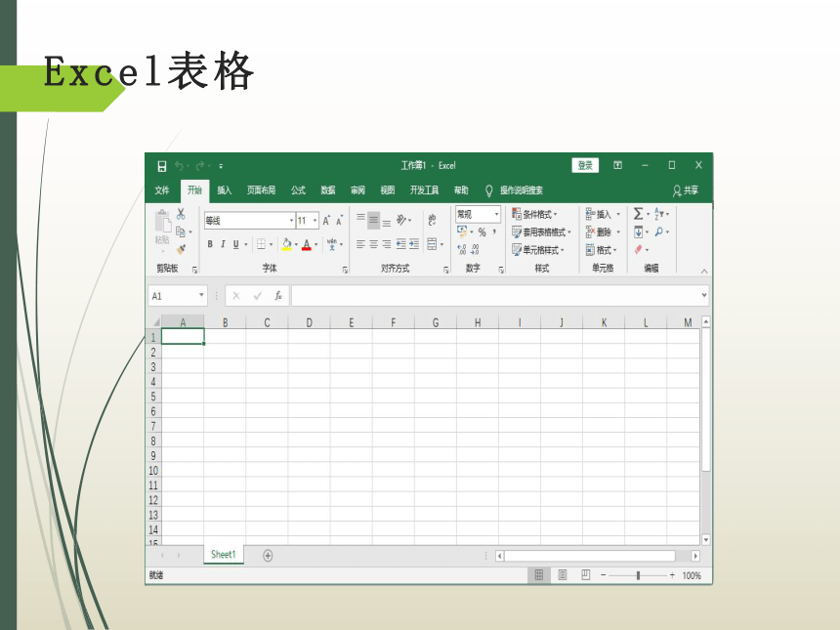Open the number format dropdown showing 常规
The image size is (840, 630).
496,214
